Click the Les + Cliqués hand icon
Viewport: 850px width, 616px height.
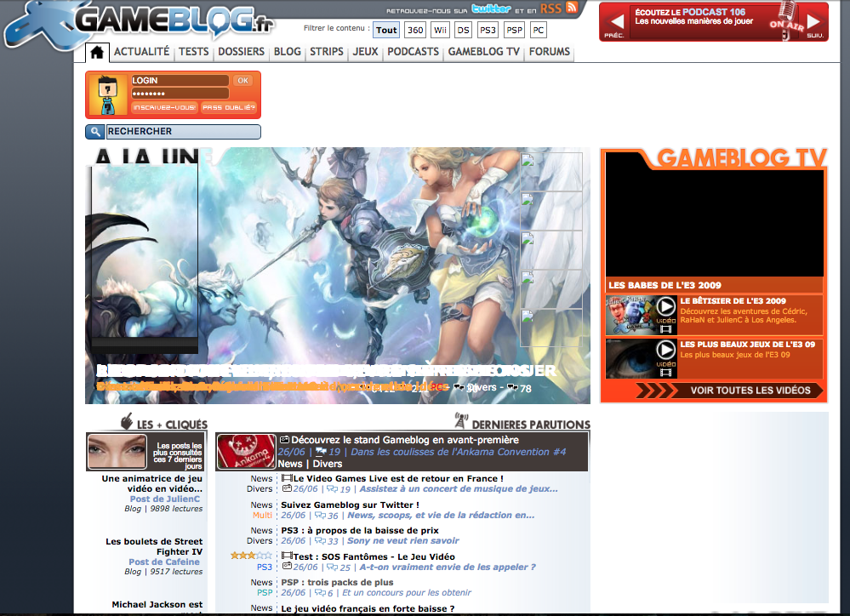[x=127, y=421]
